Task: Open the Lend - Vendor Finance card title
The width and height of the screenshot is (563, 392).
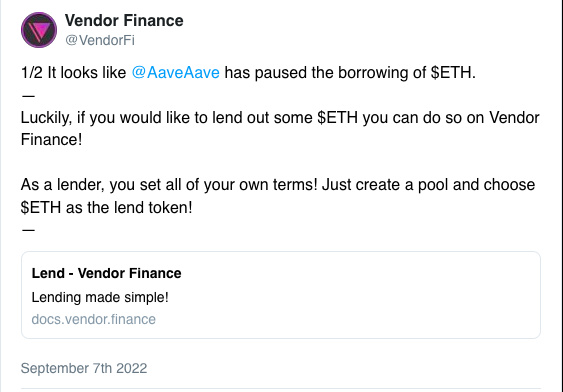Action: (x=107, y=273)
